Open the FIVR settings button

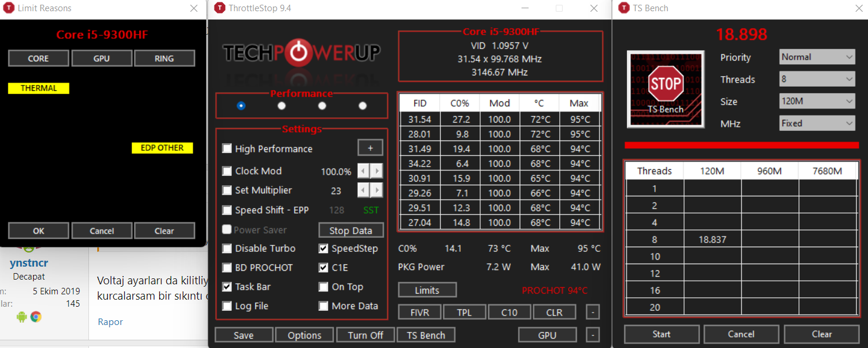pos(420,313)
